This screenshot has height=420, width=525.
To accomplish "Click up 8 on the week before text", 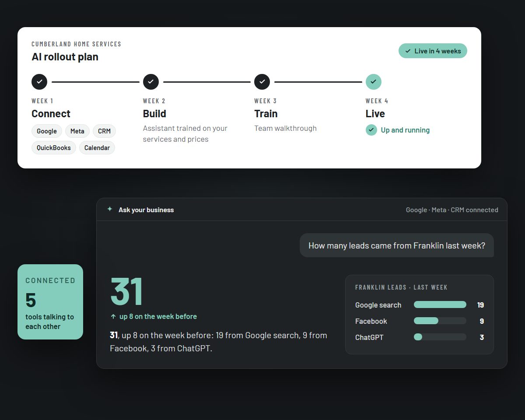I will pos(158,316).
